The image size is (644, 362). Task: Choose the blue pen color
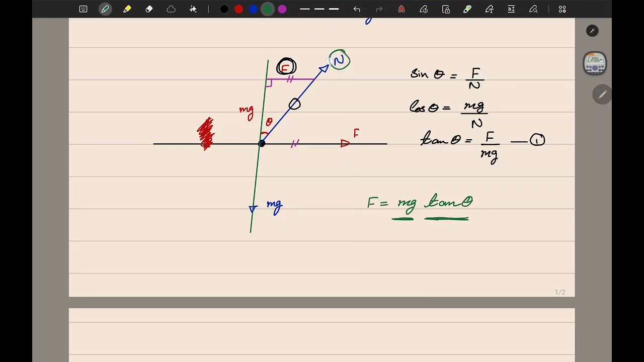(x=253, y=9)
